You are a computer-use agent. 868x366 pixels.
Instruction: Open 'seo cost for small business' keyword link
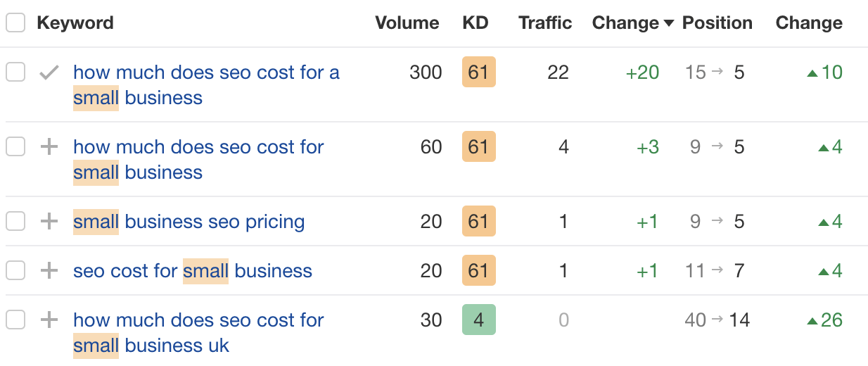click(192, 271)
